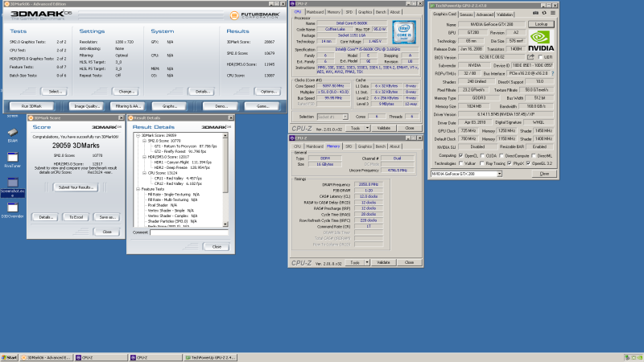Click the Change button under Settings
This screenshot has width=644, height=362.
[126, 92]
